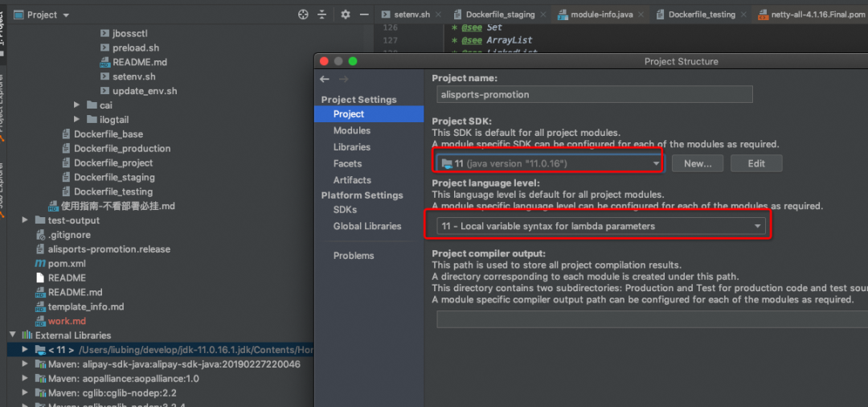Collapse External Libraries node
Viewport: 868px width, 407px height.
pos(12,335)
